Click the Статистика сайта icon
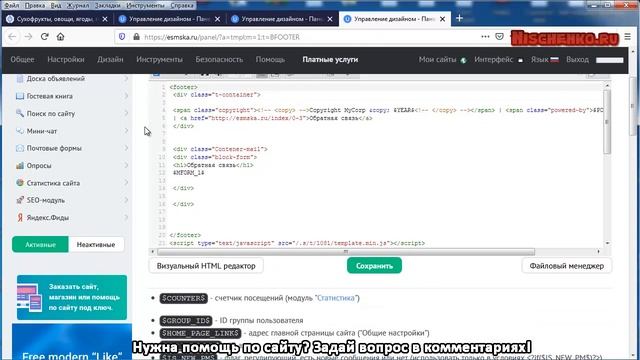The height and width of the screenshot is (360, 640). (x=20, y=183)
